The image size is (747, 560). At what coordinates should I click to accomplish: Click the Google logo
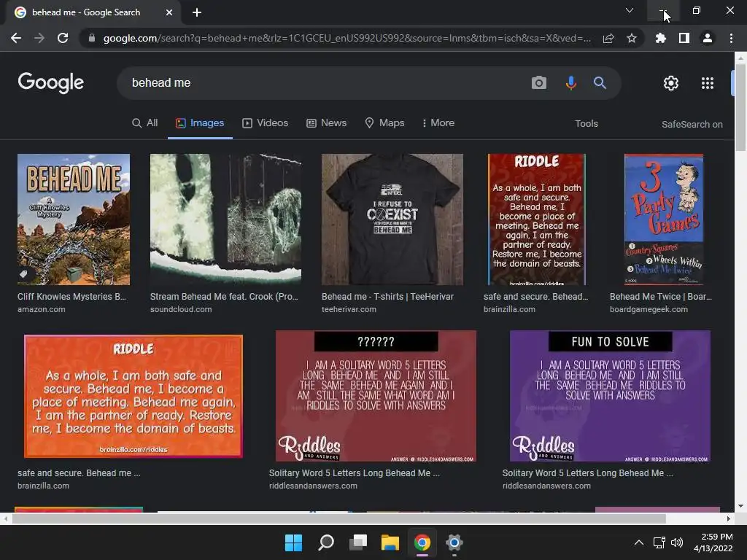click(51, 83)
